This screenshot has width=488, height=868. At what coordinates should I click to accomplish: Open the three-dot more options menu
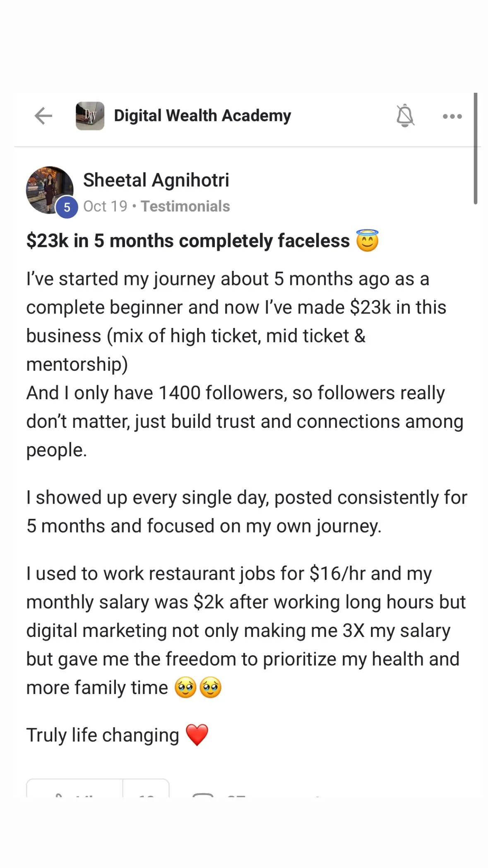(x=452, y=116)
